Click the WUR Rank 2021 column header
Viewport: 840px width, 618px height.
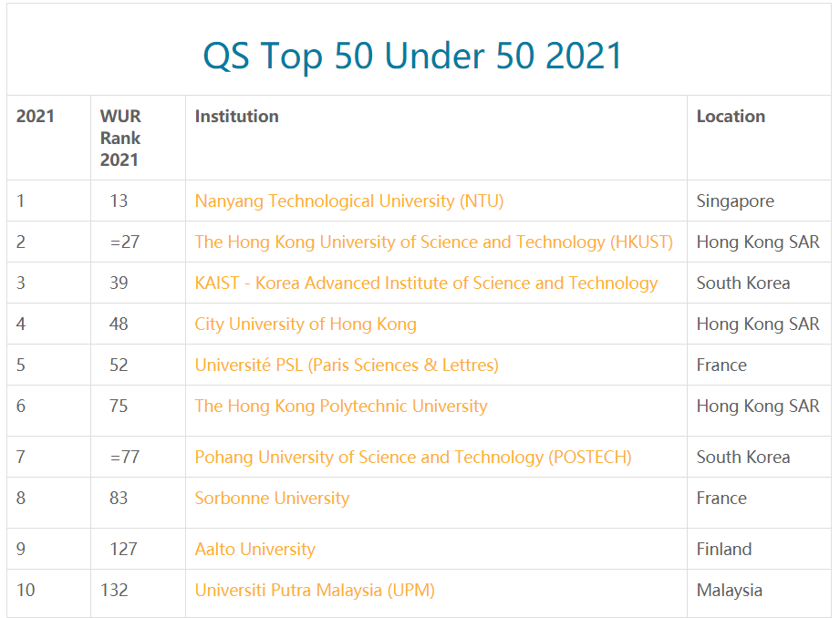pos(120,138)
